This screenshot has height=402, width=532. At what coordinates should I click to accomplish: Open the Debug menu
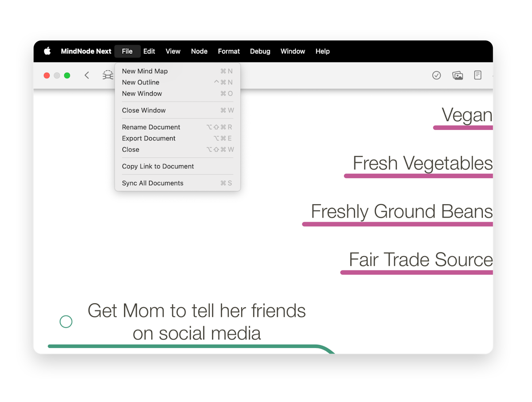[x=260, y=51]
